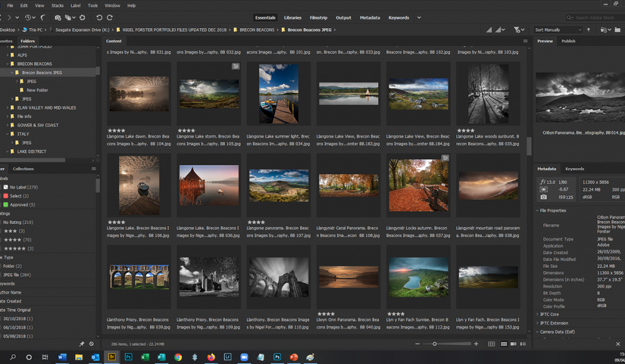
Task: Expand more workspaces chevron
Action: pyautogui.click(x=419, y=17)
